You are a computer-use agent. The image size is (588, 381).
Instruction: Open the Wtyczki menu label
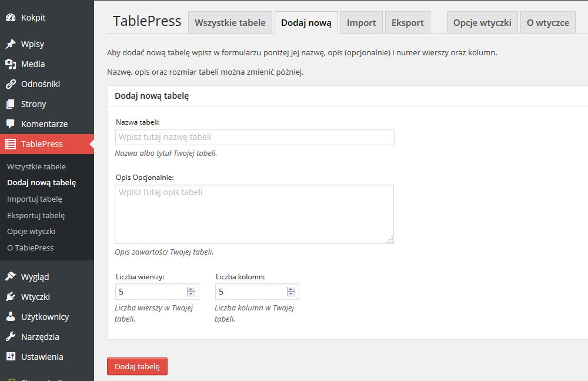click(35, 297)
